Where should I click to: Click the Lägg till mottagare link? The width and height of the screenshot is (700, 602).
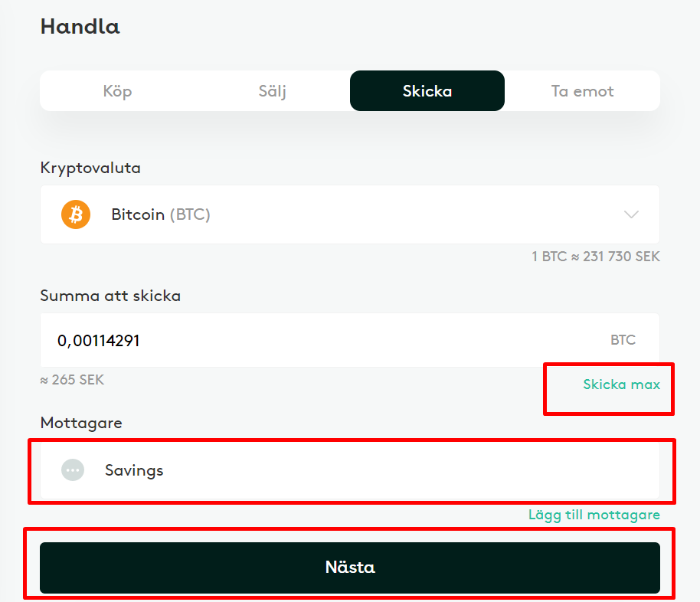point(594,515)
